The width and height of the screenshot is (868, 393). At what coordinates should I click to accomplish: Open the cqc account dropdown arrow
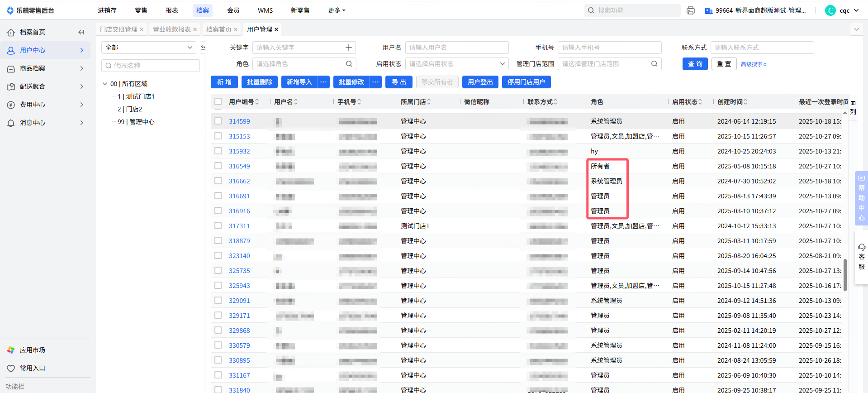pos(856,10)
